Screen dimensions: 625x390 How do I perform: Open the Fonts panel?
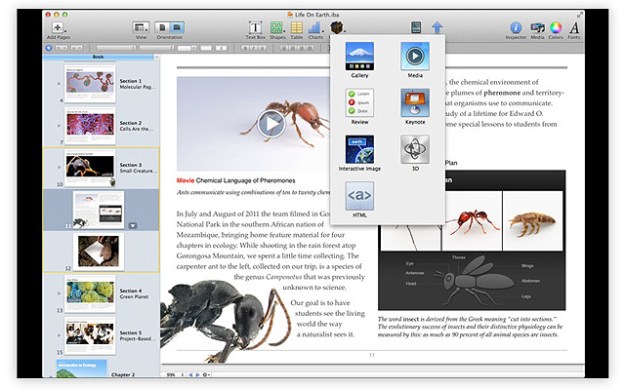click(574, 30)
